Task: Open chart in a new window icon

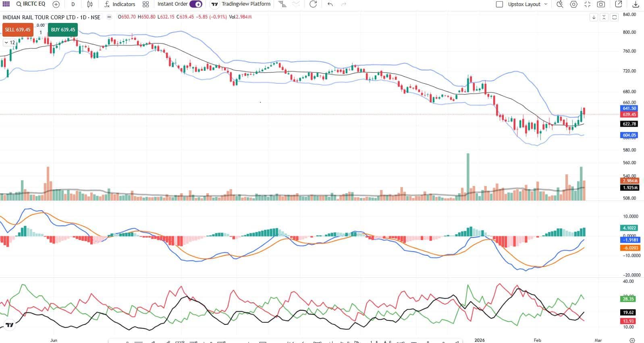Action: tap(619, 4)
